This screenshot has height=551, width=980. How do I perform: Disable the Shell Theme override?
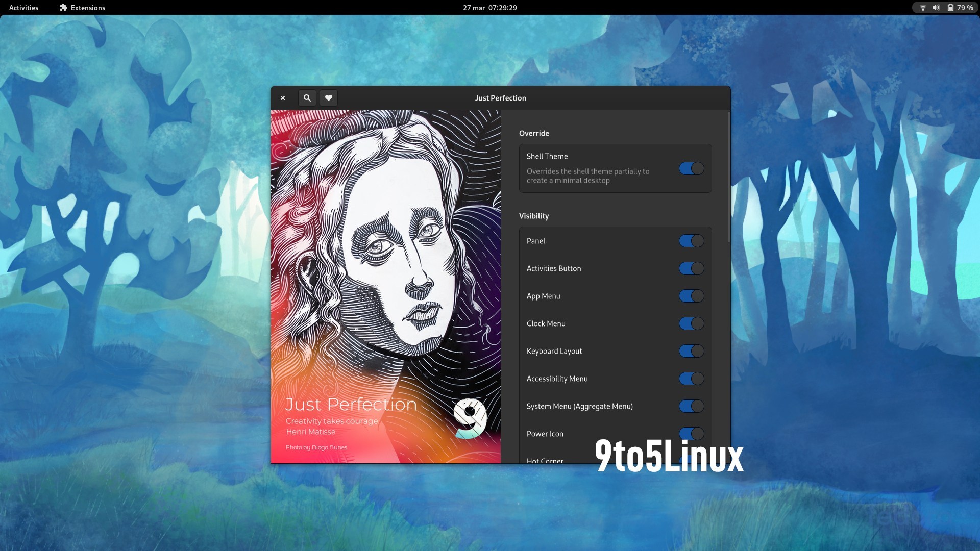tap(692, 168)
